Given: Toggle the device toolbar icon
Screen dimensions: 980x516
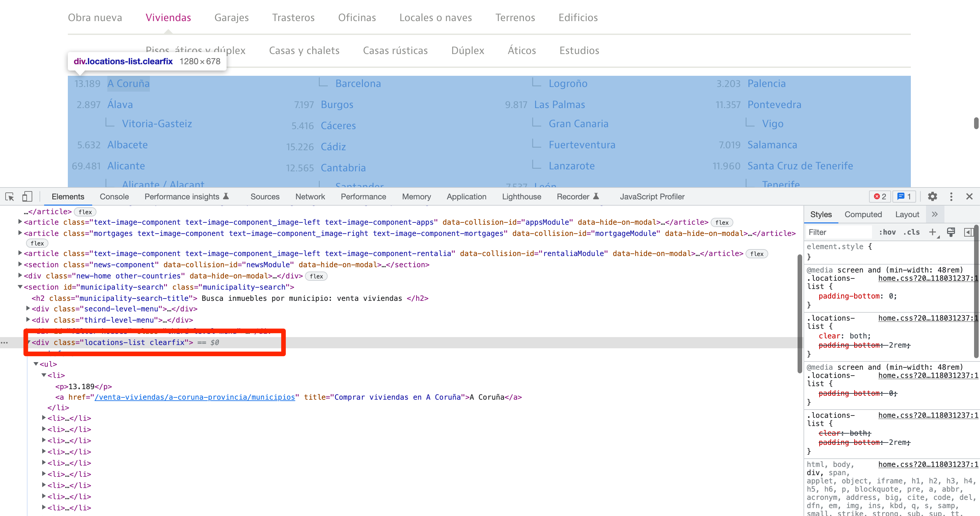Looking at the screenshot, I should [x=27, y=197].
